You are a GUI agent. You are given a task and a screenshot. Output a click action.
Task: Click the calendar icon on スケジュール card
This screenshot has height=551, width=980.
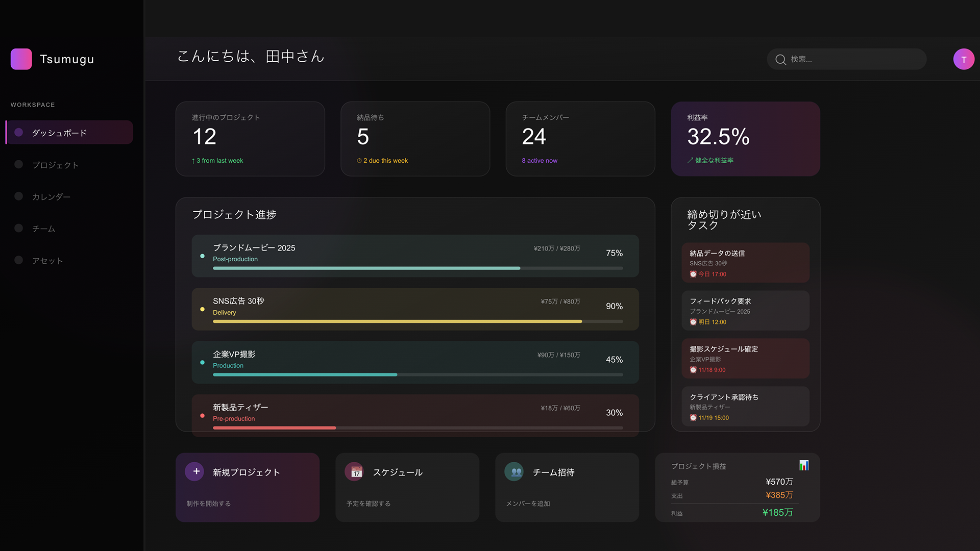pyautogui.click(x=356, y=472)
